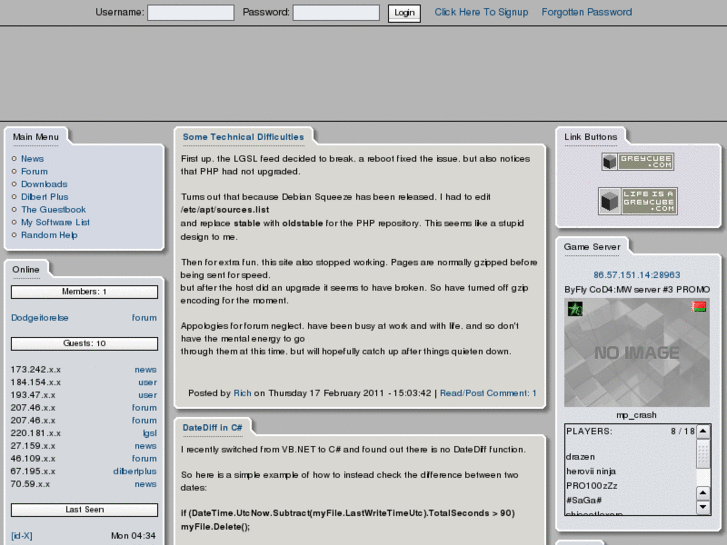This screenshot has height=545, width=727.
Task: Click the greycube.com link button image
Action: tap(638, 162)
